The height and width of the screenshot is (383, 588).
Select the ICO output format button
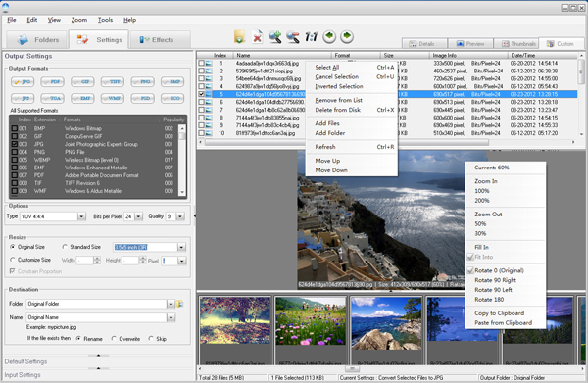[172, 98]
